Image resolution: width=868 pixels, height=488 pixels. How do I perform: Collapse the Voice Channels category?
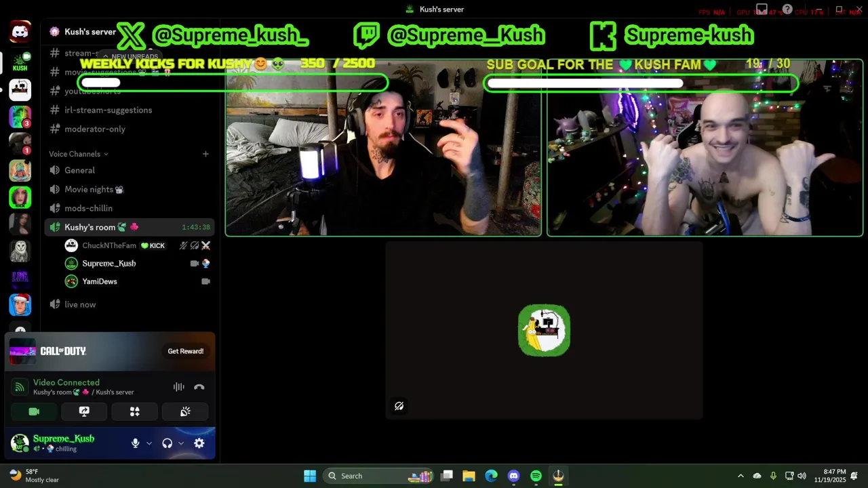click(78, 154)
